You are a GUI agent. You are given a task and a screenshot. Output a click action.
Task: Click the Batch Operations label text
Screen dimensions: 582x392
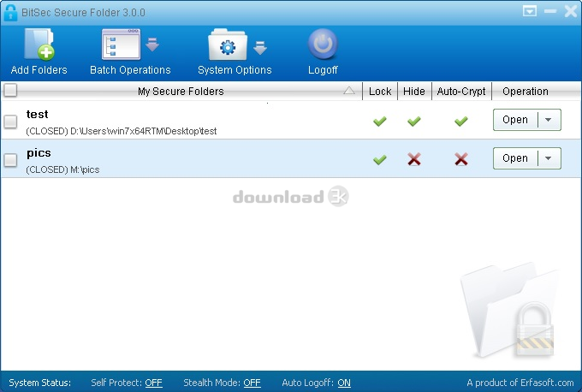coord(130,70)
